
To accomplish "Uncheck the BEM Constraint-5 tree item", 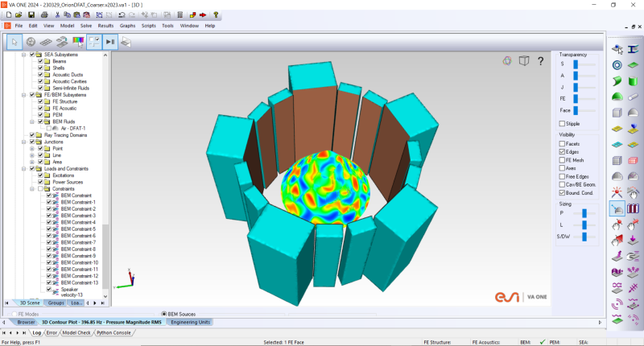I will (49, 229).
